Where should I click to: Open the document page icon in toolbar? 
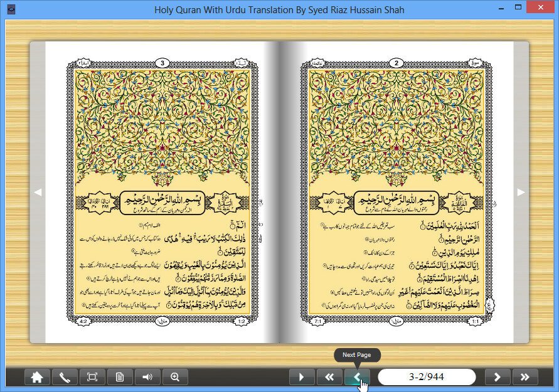pyautogui.click(x=120, y=377)
